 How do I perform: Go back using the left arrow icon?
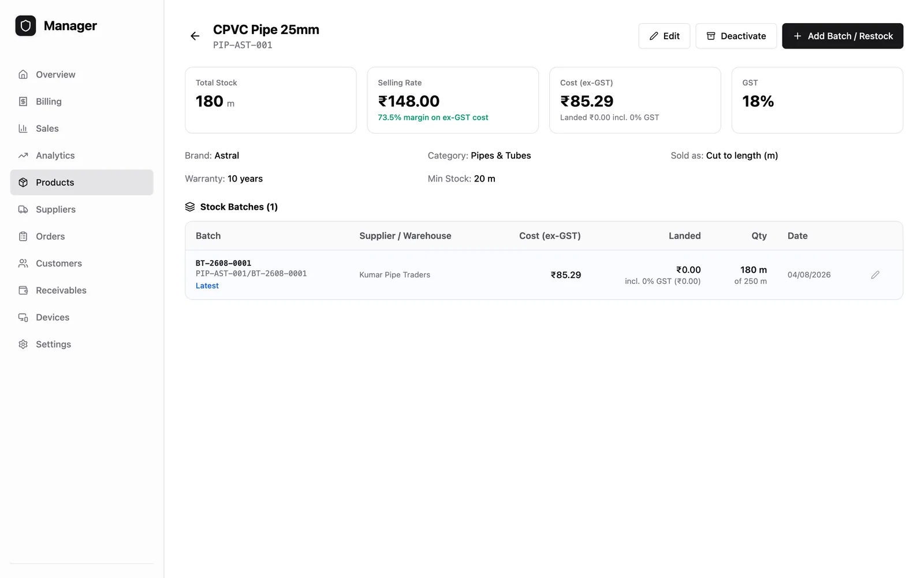tap(195, 36)
